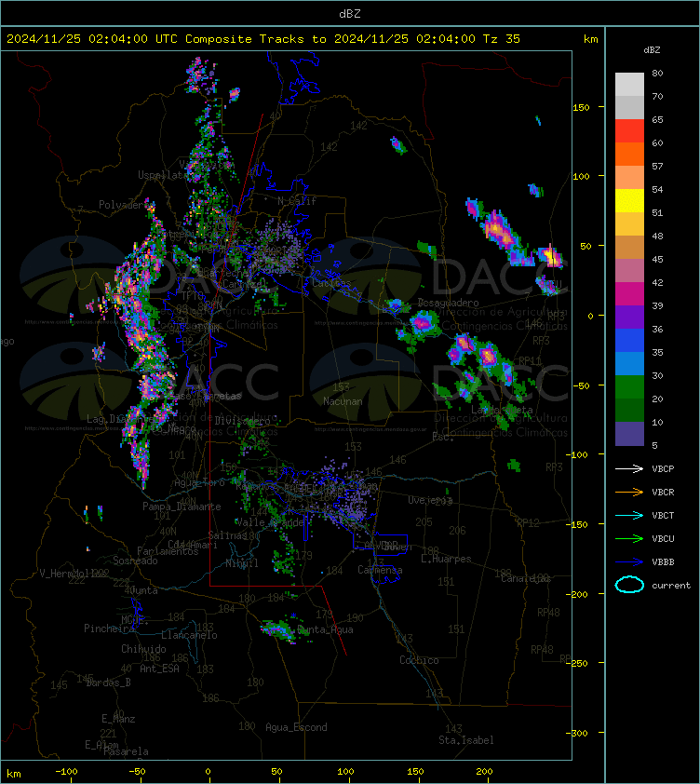The height and width of the screenshot is (784, 700).
Task: Click the green VBCU arrow icon
Action: [629, 538]
